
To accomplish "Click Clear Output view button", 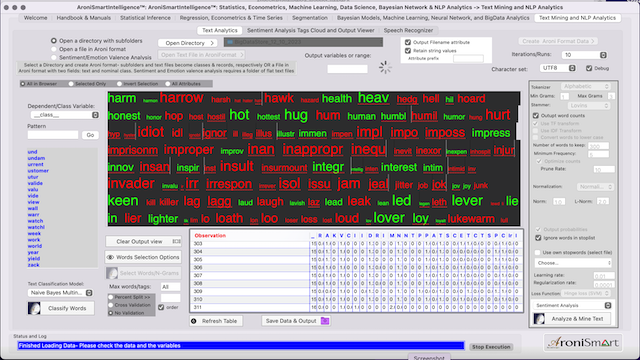I will click(x=143, y=241).
